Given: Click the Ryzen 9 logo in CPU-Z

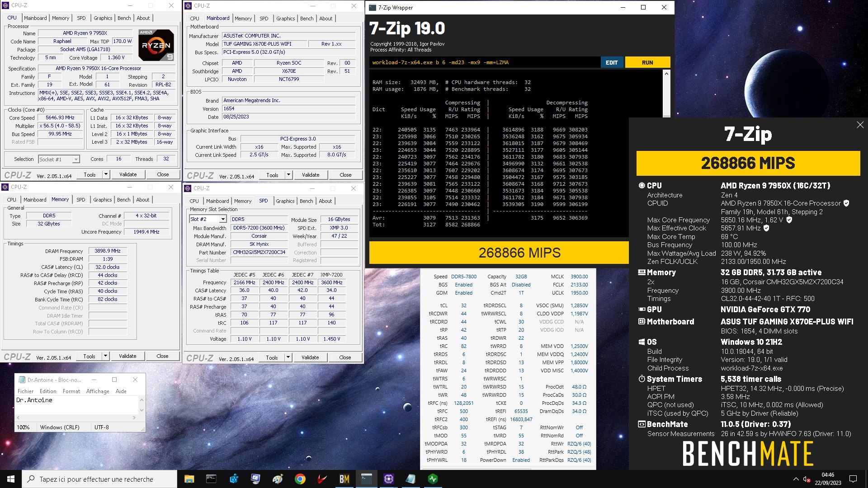Looking at the screenshot, I should [156, 45].
